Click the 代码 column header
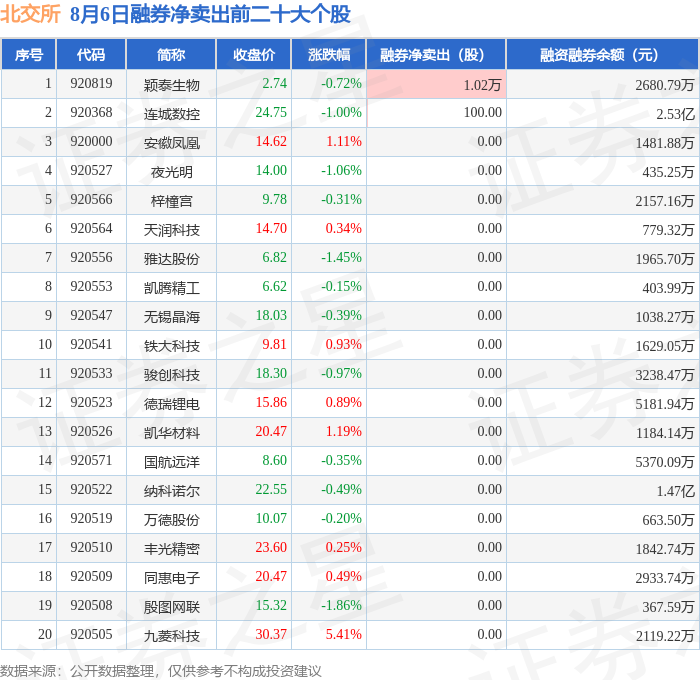700x680 pixels. tap(91, 54)
